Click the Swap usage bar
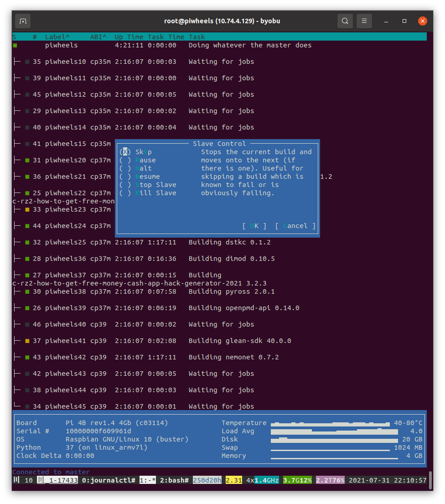The image size is (445, 504). [330, 450]
